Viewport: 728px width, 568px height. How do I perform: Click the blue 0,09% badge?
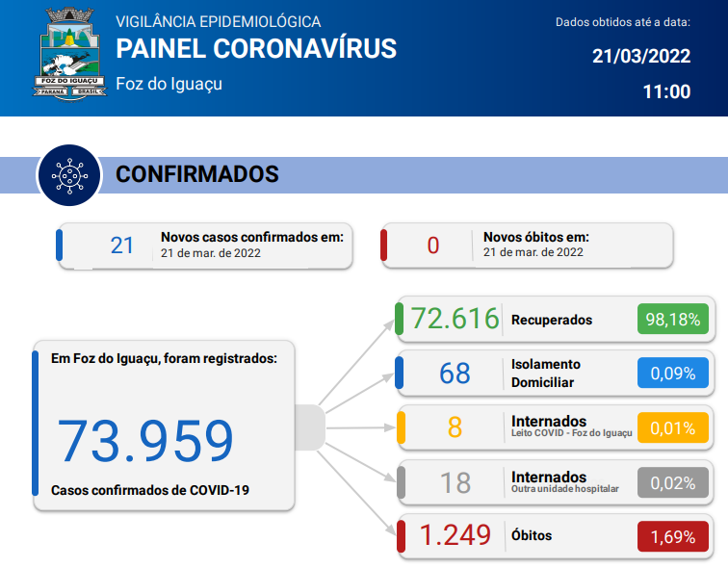[673, 374]
